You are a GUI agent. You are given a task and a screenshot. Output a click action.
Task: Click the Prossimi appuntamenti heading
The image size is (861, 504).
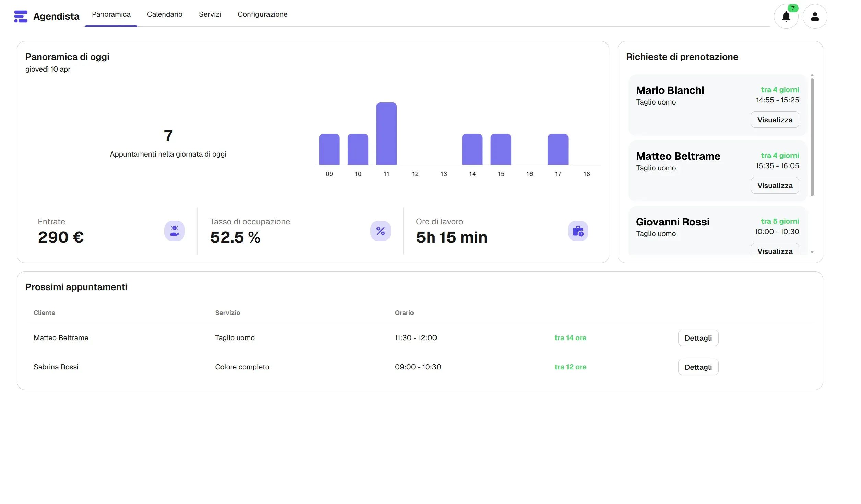(76, 287)
